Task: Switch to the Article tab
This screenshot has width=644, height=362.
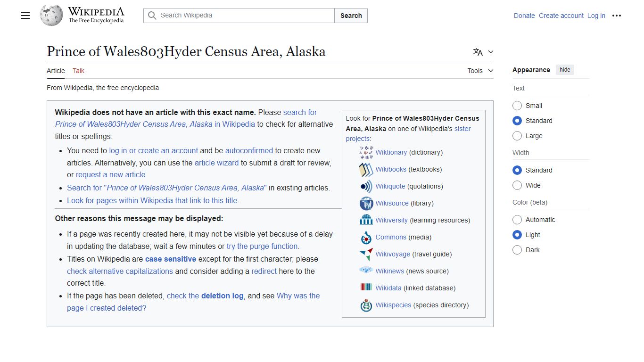Action: [x=56, y=71]
